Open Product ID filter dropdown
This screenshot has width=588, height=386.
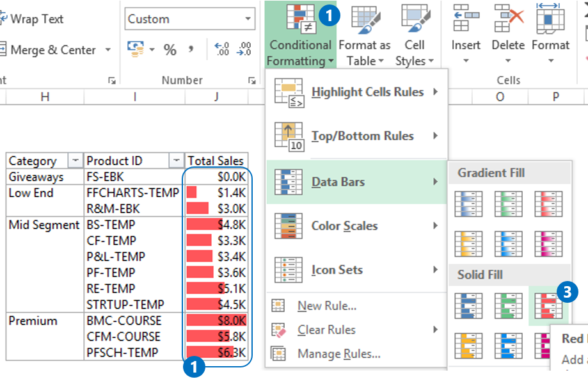[x=176, y=161]
